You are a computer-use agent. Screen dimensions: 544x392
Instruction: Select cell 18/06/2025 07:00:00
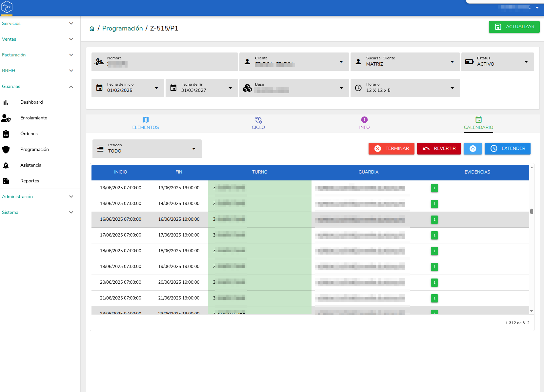(x=121, y=251)
